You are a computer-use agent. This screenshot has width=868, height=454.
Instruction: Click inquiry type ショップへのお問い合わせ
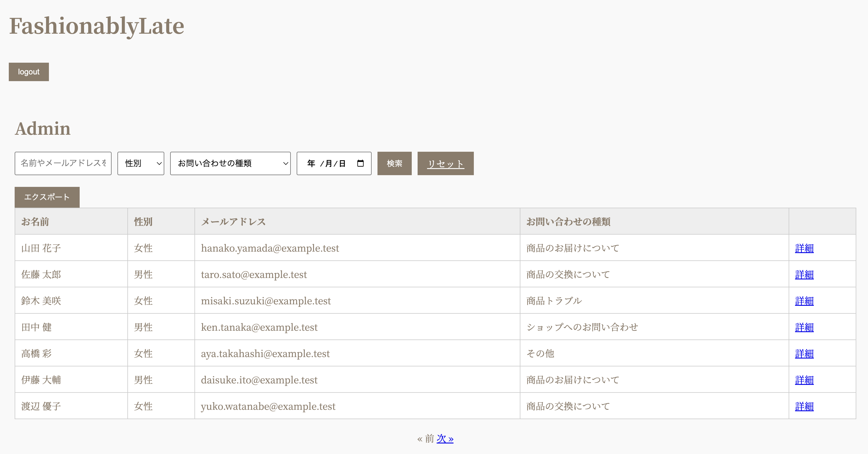(x=582, y=327)
